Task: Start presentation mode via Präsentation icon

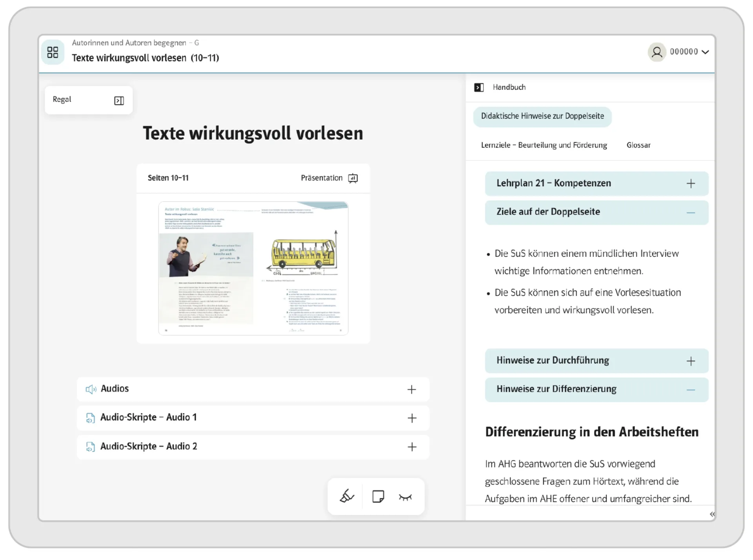Action: [353, 178]
